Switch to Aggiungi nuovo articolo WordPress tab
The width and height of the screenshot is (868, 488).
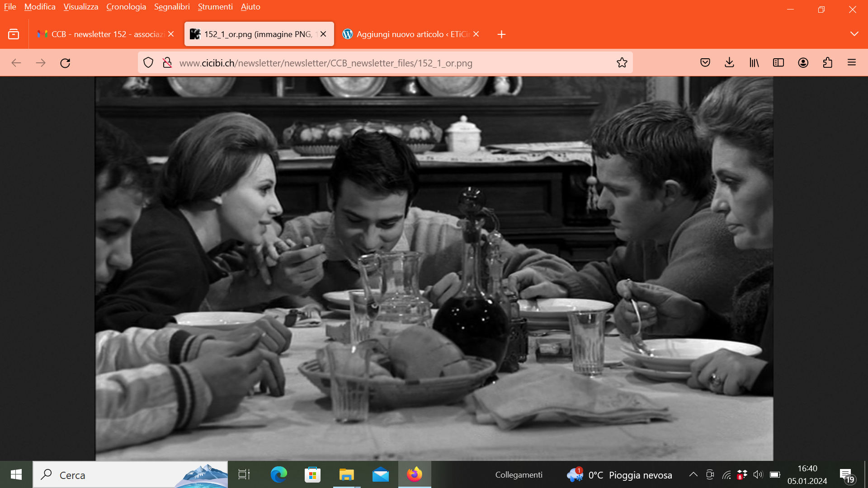(411, 34)
